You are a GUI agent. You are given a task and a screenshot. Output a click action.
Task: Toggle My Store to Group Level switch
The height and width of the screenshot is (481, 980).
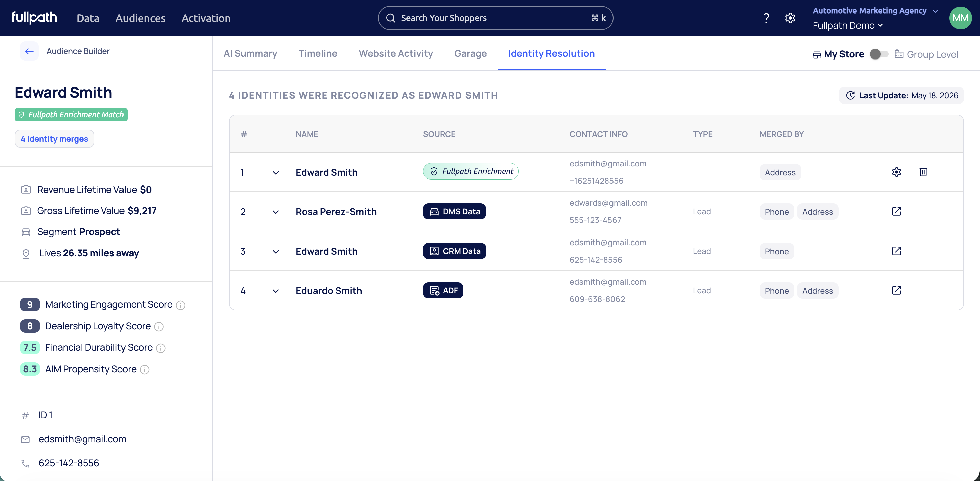pyautogui.click(x=879, y=54)
